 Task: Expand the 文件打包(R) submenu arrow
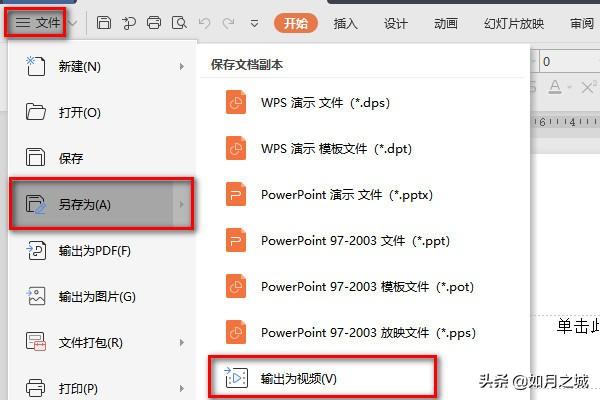[182, 343]
